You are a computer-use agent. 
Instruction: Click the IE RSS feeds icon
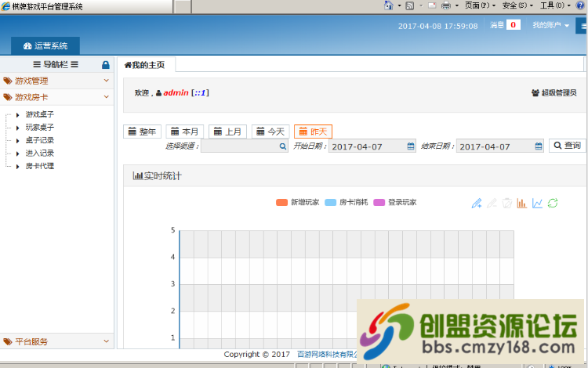click(410, 5)
